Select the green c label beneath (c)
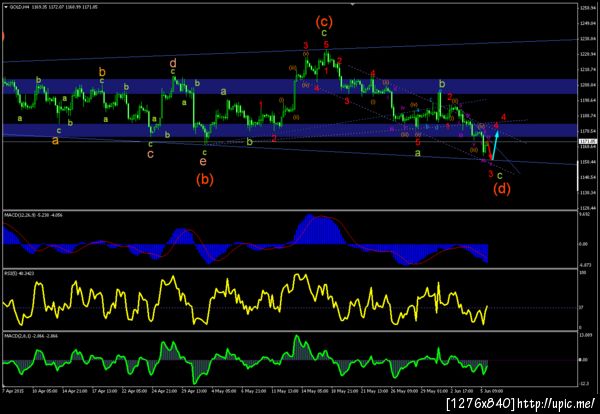Image resolution: width=600 pixels, height=414 pixels. tap(324, 33)
